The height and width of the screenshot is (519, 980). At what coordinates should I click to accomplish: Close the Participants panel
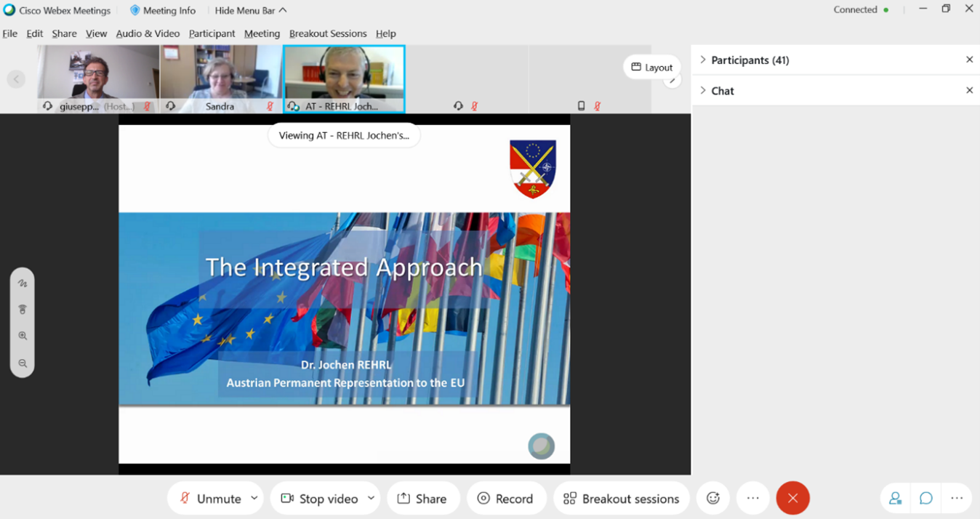[969, 60]
